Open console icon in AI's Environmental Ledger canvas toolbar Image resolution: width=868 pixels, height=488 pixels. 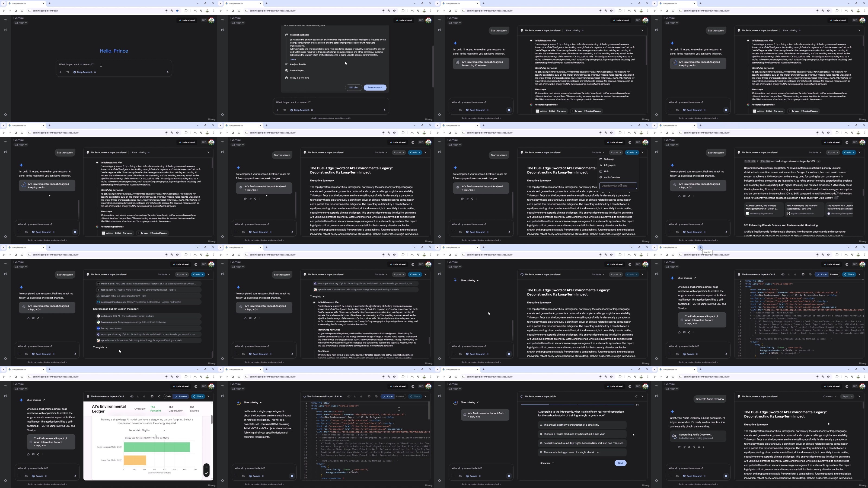pos(152,396)
